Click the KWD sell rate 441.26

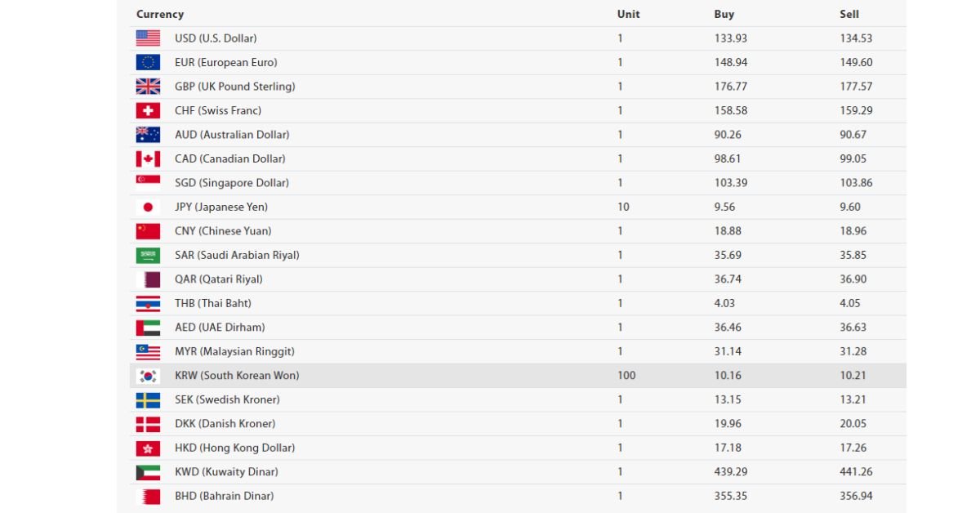857,472
